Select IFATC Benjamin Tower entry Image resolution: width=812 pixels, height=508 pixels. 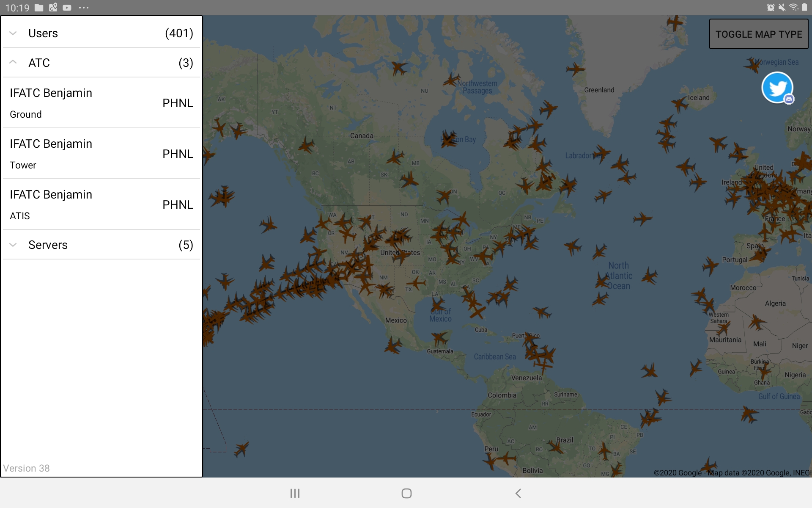click(x=101, y=154)
